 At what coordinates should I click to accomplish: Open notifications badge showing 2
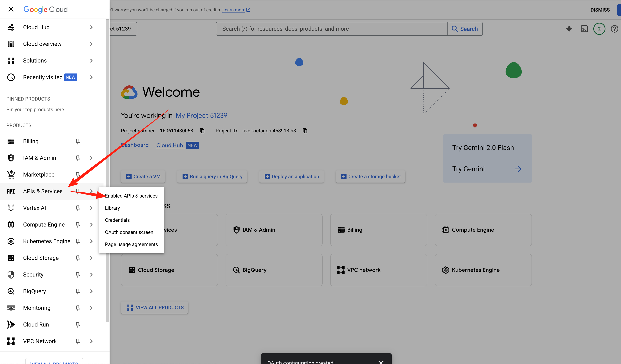coord(599,29)
